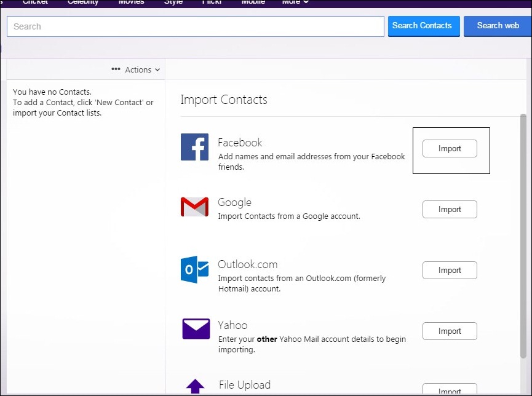Open the Cricket navigation item
The image size is (532, 396).
tap(35, 2)
